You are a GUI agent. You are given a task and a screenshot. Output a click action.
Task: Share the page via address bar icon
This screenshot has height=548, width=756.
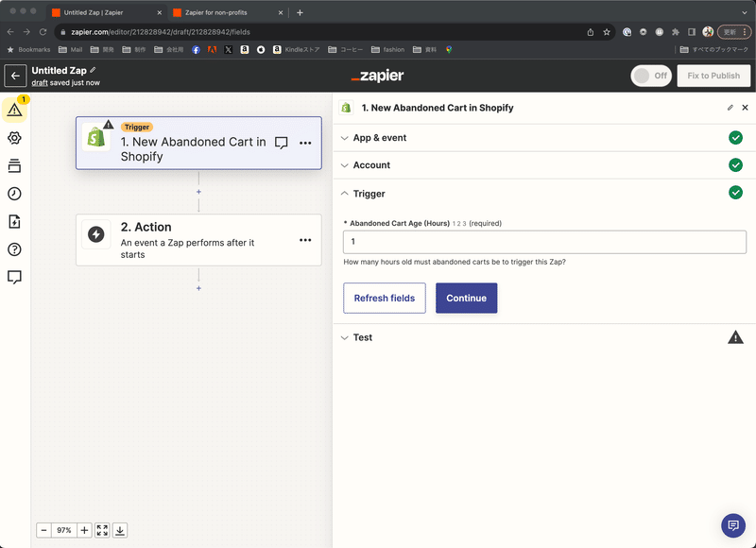(590, 32)
